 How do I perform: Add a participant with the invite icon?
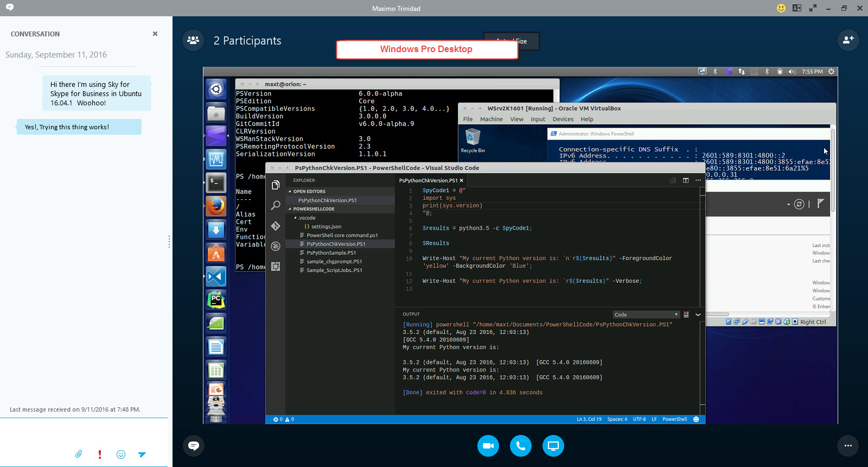tap(848, 40)
